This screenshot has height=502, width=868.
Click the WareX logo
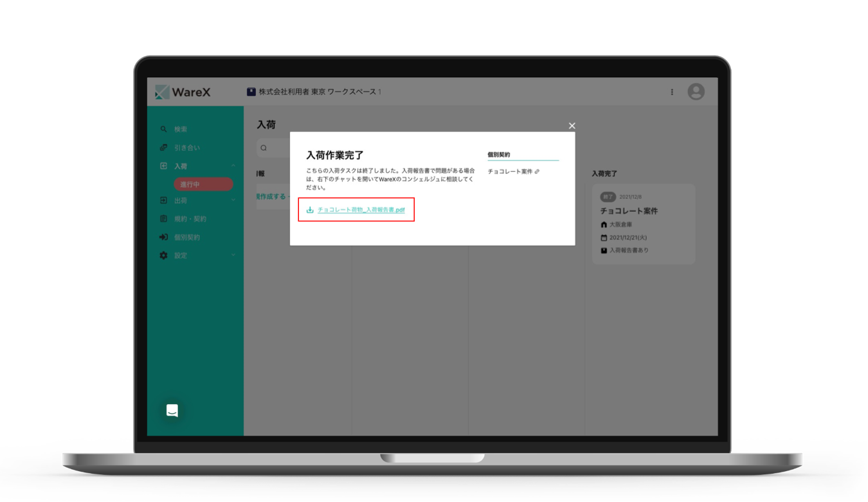[x=183, y=92]
